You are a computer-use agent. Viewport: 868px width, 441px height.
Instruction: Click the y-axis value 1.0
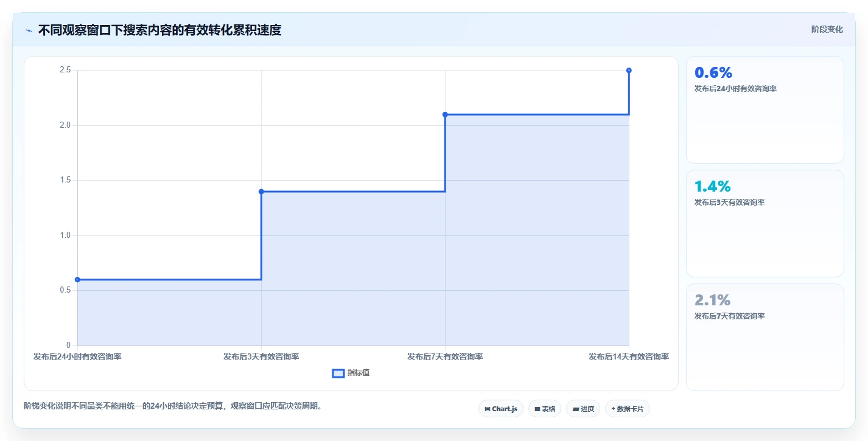pos(65,235)
